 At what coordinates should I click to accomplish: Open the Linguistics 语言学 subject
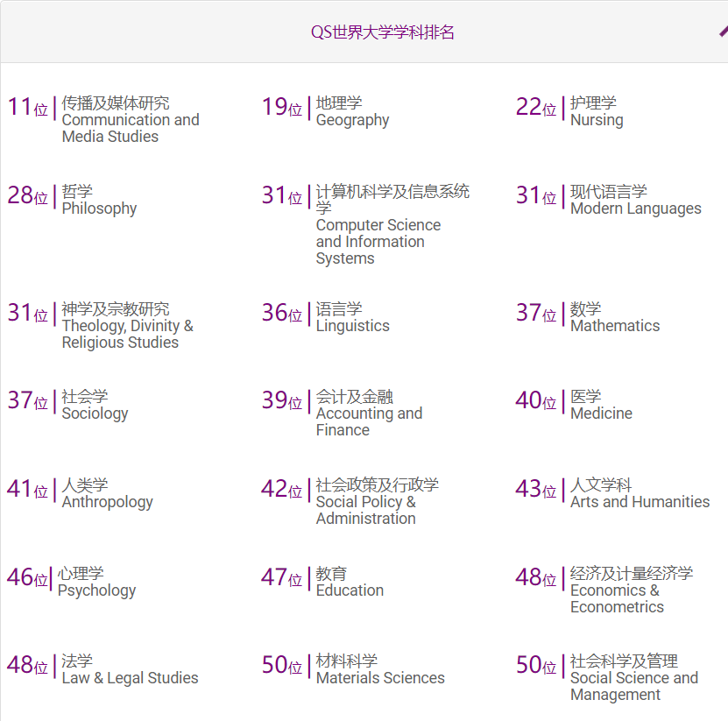click(x=352, y=318)
